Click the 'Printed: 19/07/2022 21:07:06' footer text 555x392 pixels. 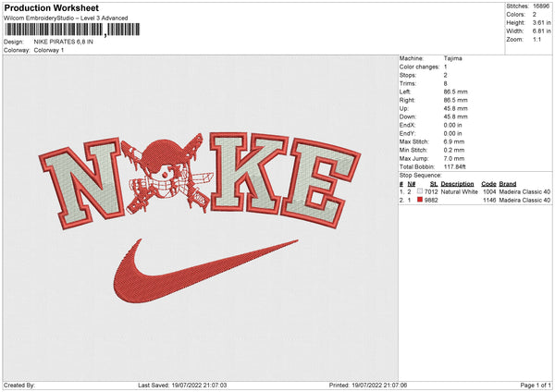(x=368, y=386)
